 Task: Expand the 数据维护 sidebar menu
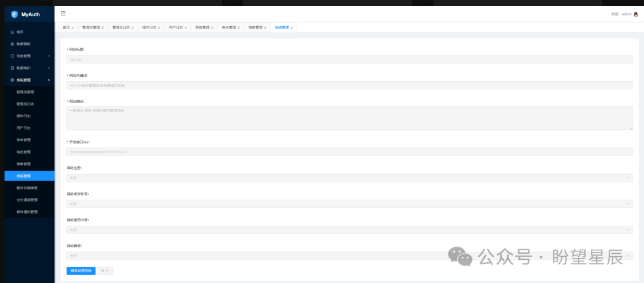click(x=49, y=68)
